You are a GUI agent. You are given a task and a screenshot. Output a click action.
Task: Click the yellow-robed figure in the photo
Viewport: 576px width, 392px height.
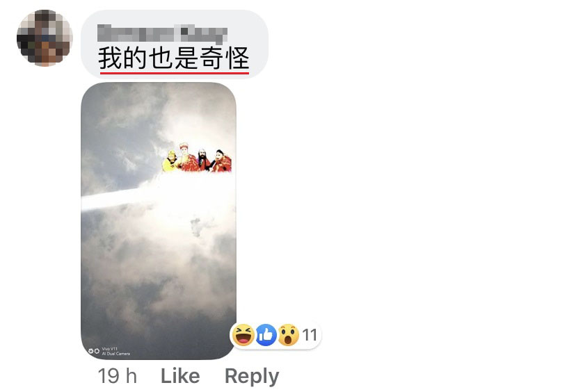170,161
